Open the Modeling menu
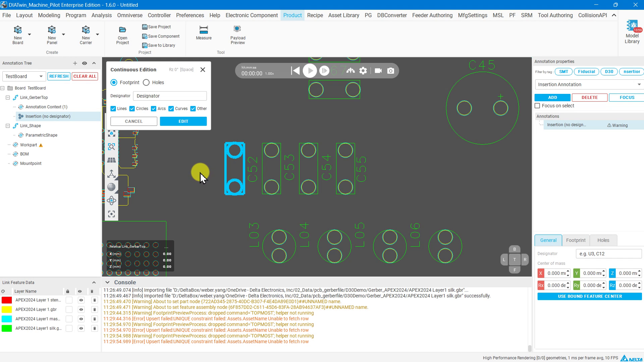Viewport: 644px width, 362px height. (49, 15)
